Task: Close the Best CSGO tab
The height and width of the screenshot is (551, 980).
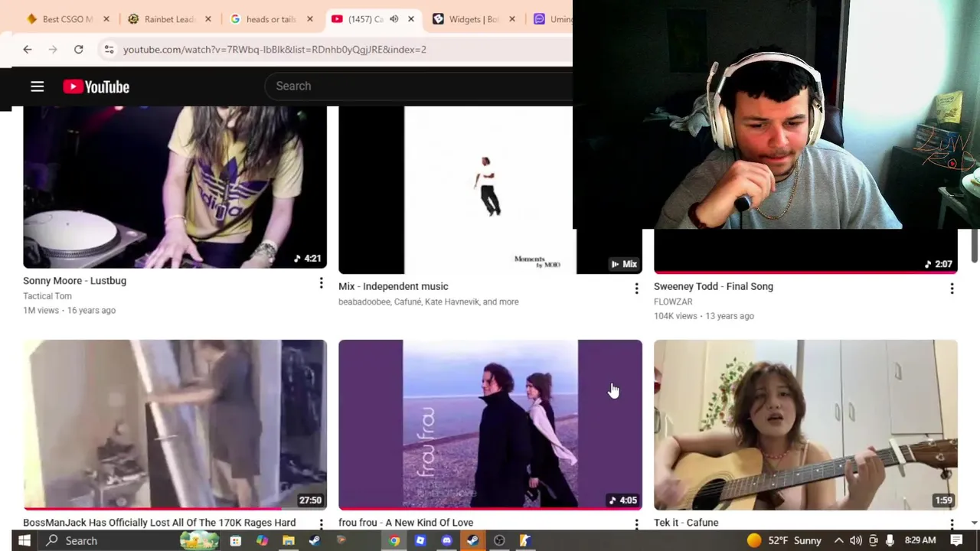Action: point(106,19)
